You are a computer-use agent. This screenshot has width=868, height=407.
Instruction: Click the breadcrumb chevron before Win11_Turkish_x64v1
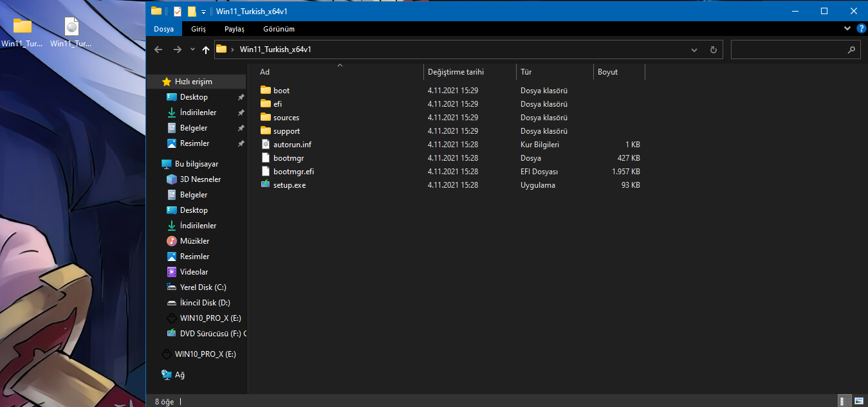(x=232, y=50)
